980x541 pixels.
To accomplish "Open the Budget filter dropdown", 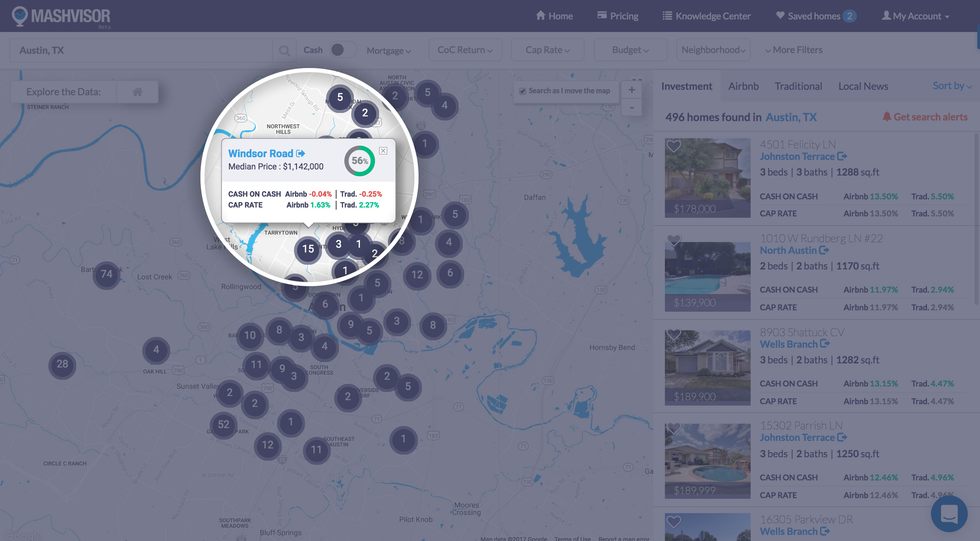I will coord(630,50).
